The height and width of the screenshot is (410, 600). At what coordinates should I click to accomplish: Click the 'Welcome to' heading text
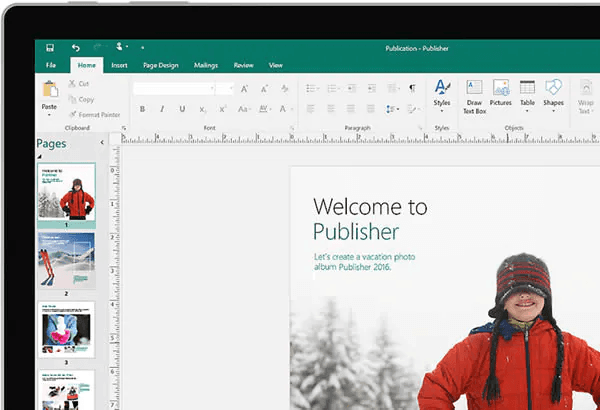[x=370, y=207]
